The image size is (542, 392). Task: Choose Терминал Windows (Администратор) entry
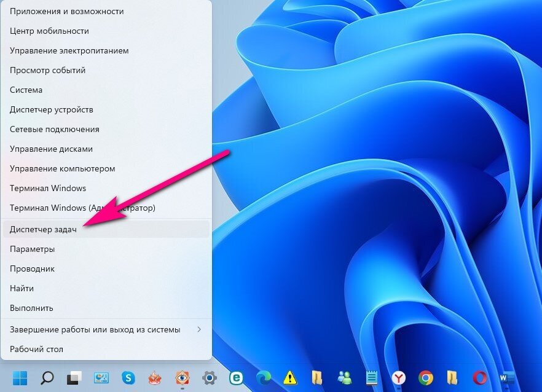106,208
